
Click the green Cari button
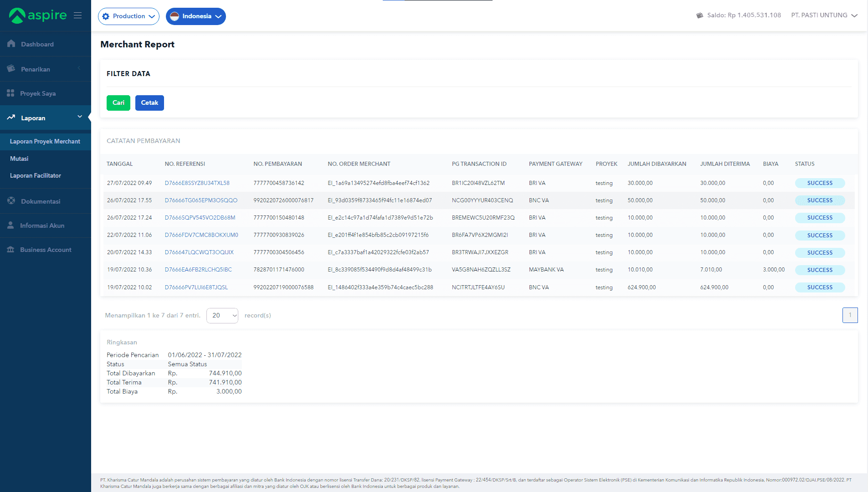pos(118,103)
